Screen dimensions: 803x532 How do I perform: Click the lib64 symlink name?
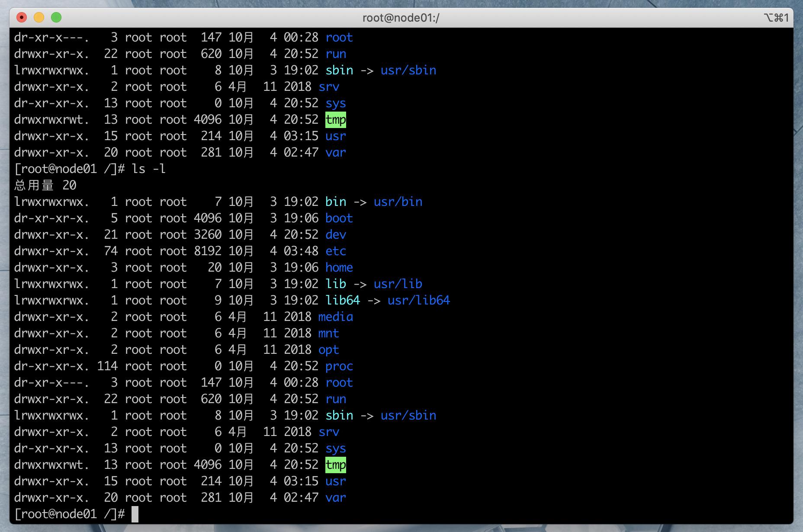coord(343,300)
